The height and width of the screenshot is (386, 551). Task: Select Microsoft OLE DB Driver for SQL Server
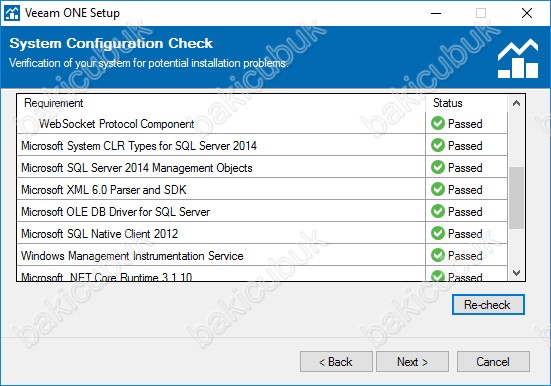pyautogui.click(x=262, y=212)
